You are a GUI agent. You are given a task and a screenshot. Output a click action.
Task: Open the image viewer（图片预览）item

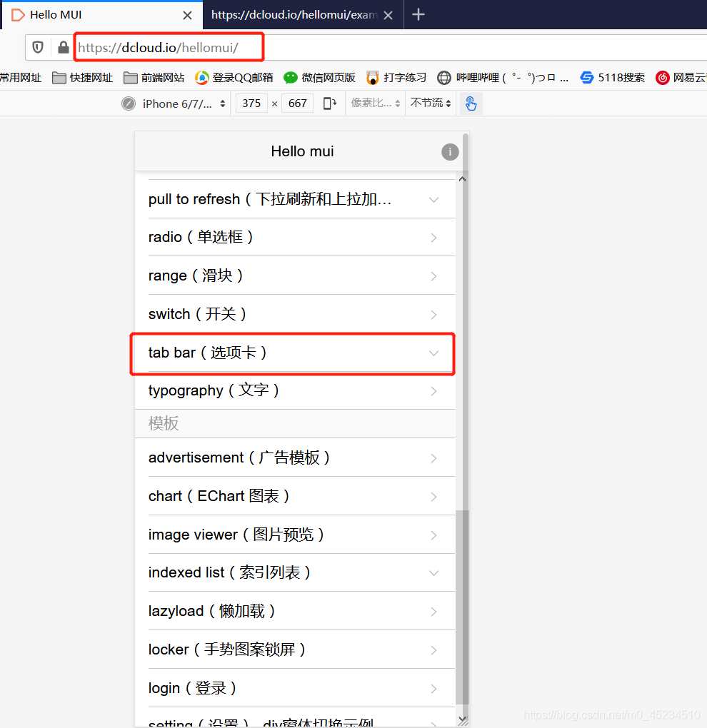click(295, 535)
